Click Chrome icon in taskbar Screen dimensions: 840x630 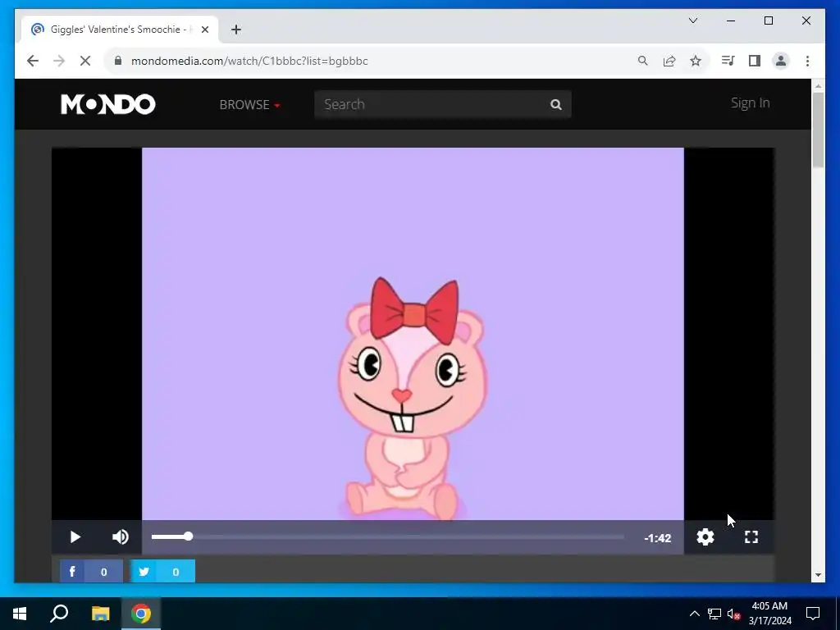(x=141, y=614)
